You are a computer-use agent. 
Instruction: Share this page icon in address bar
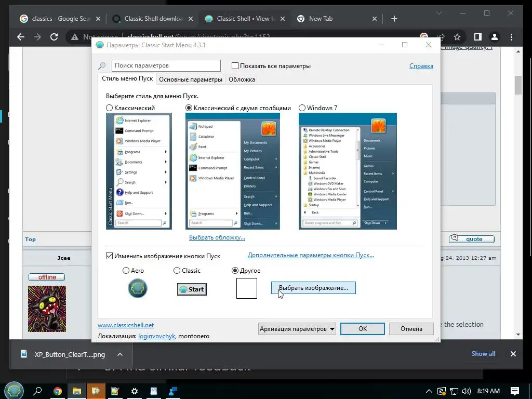(441, 37)
